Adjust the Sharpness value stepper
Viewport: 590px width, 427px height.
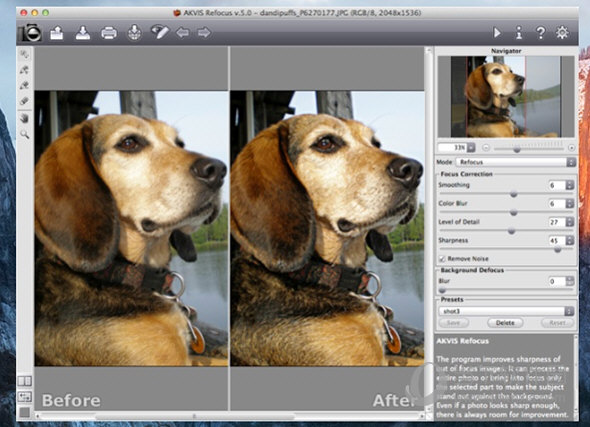570,240
